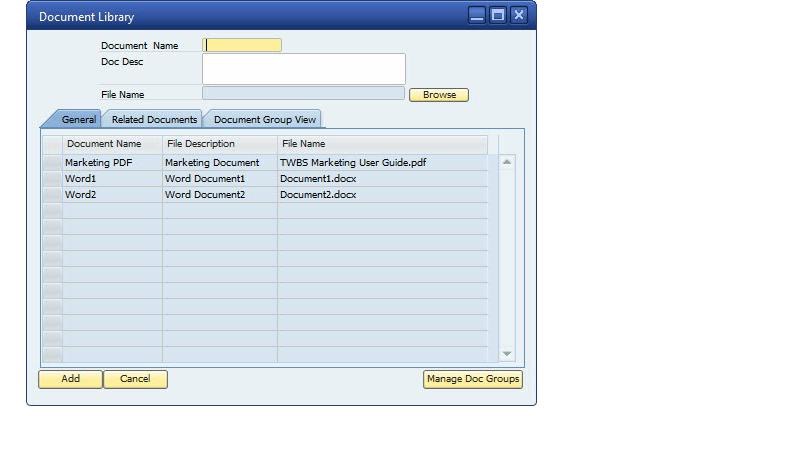Focus the Document Name input field
This screenshot has height=449, width=787.
tap(242, 45)
